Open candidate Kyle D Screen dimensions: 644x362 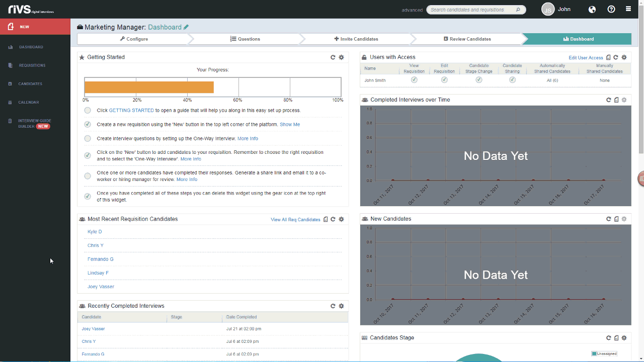95,232
